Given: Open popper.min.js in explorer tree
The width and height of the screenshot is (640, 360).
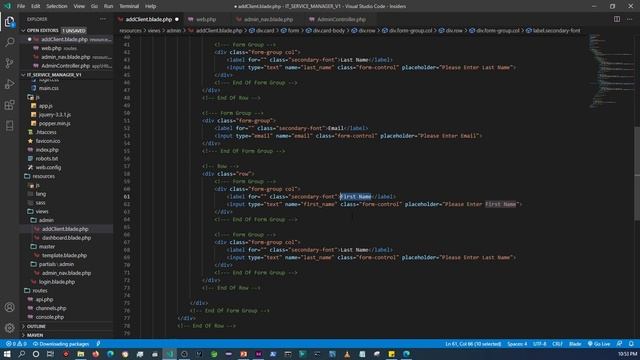Looking at the screenshot, I should (x=55, y=123).
